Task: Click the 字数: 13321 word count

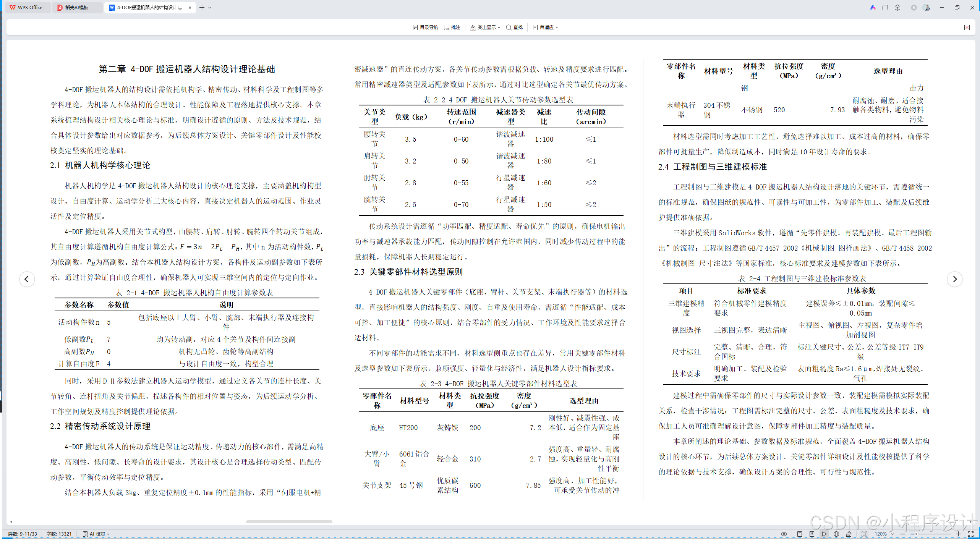Action: pos(59,534)
